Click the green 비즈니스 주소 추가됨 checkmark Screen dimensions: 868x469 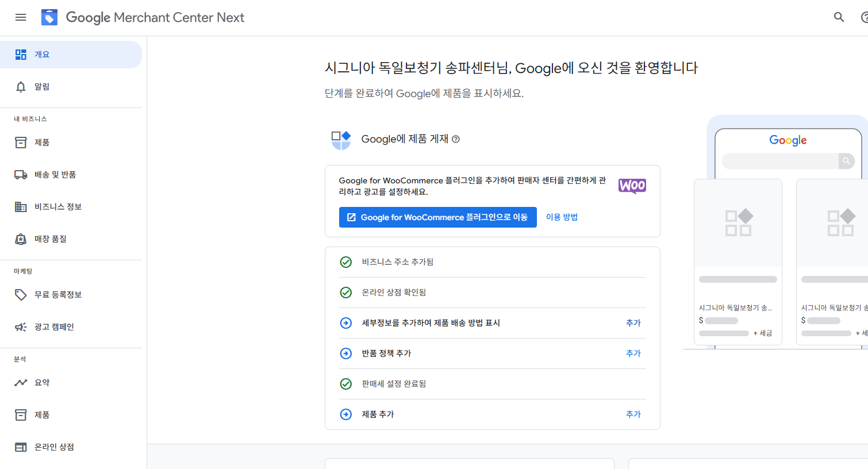coord(345,262)
